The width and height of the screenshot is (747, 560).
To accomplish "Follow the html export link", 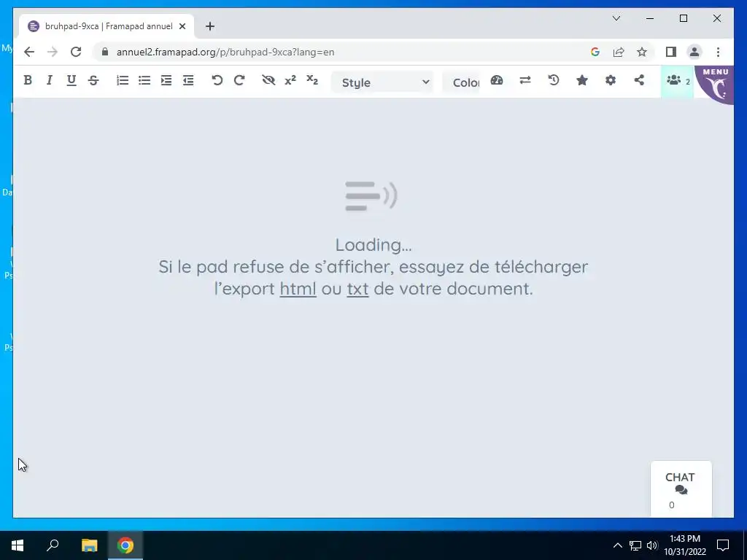I will 298,289.
